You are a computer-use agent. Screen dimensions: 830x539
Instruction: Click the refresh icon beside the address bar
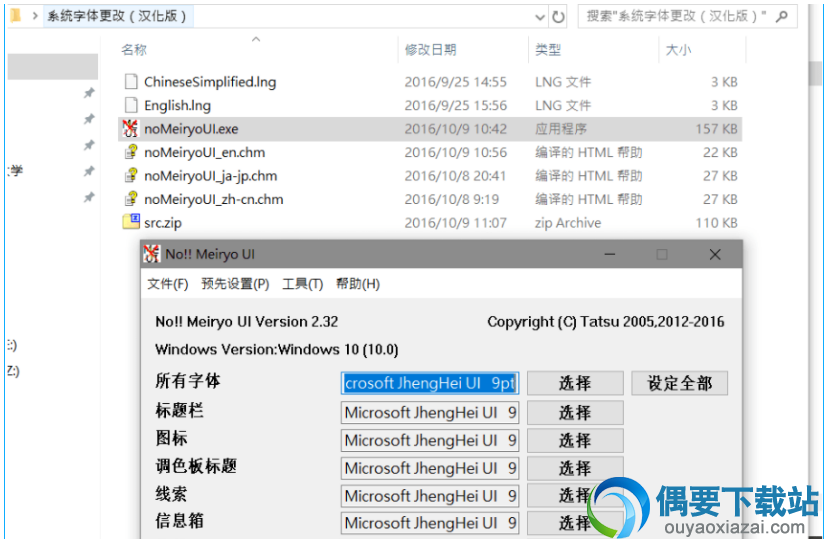pyautogui.click(x=558, y=17)
